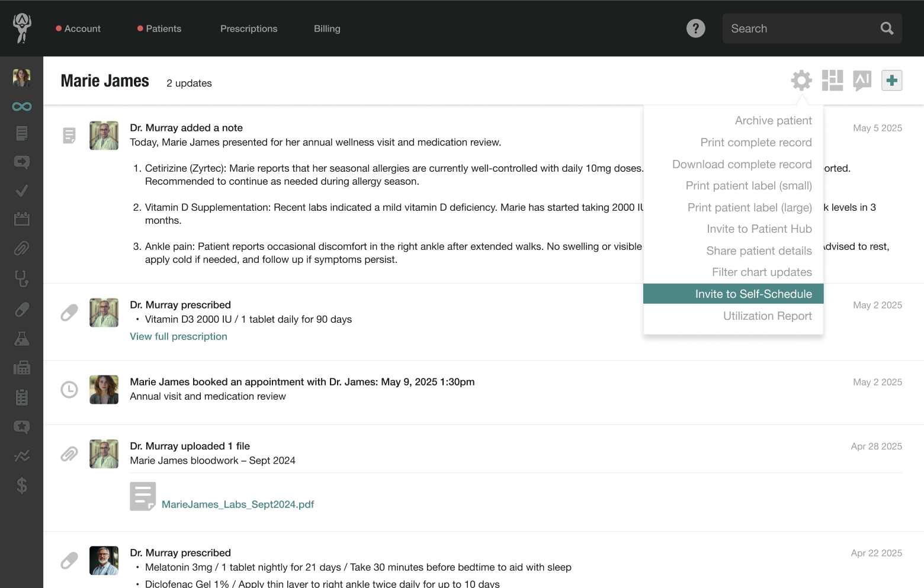Open the stethoscope icon in sidebar
Viewport: 924px width, 588px height.
[x=22, y=278]
